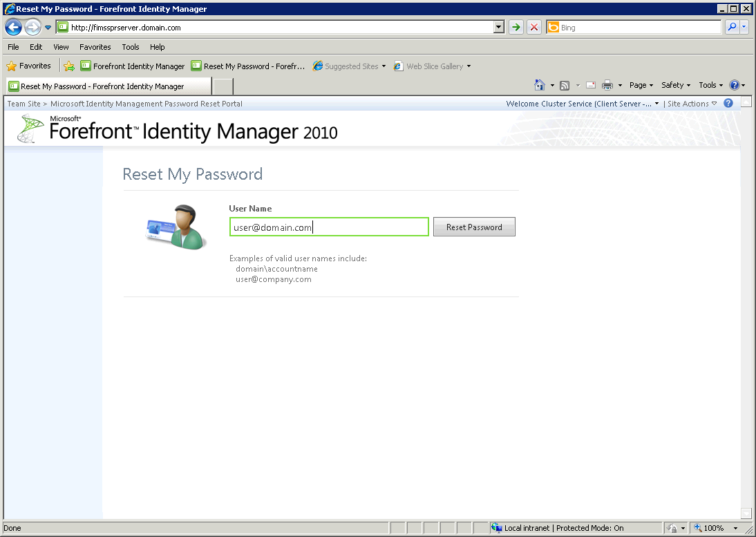
Task: Click the RSS Feeds icon
Action: (x=565, y=85)
